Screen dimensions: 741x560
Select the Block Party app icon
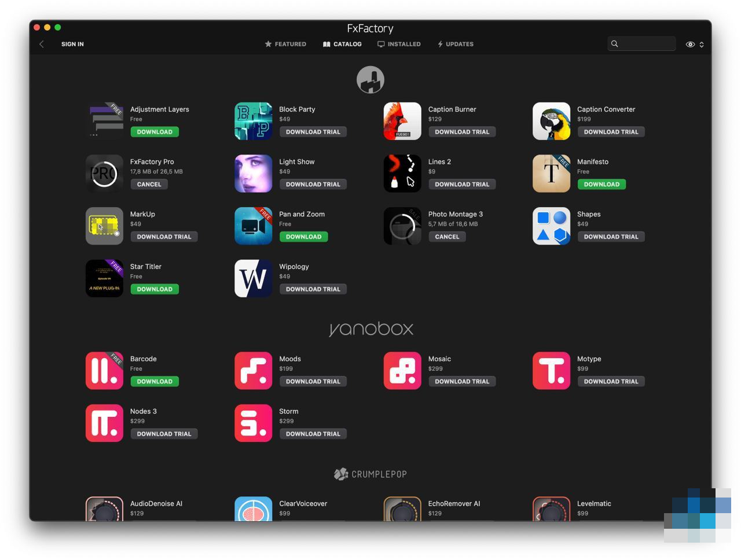click(253, 121)
